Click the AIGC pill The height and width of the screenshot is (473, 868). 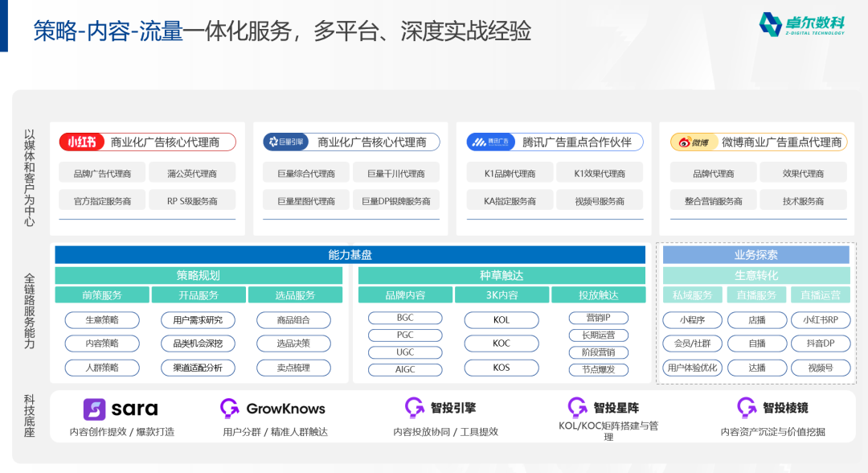click(405, 369)
